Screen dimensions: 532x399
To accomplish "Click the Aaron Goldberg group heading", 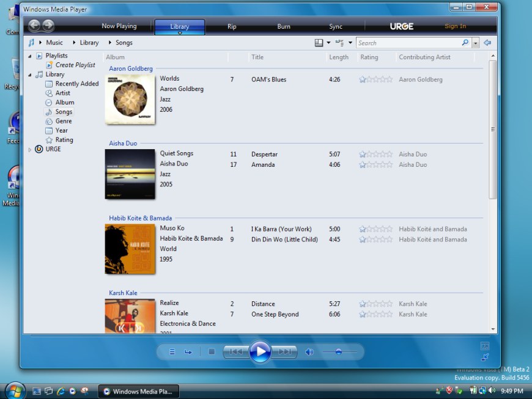I will [131, 68].
